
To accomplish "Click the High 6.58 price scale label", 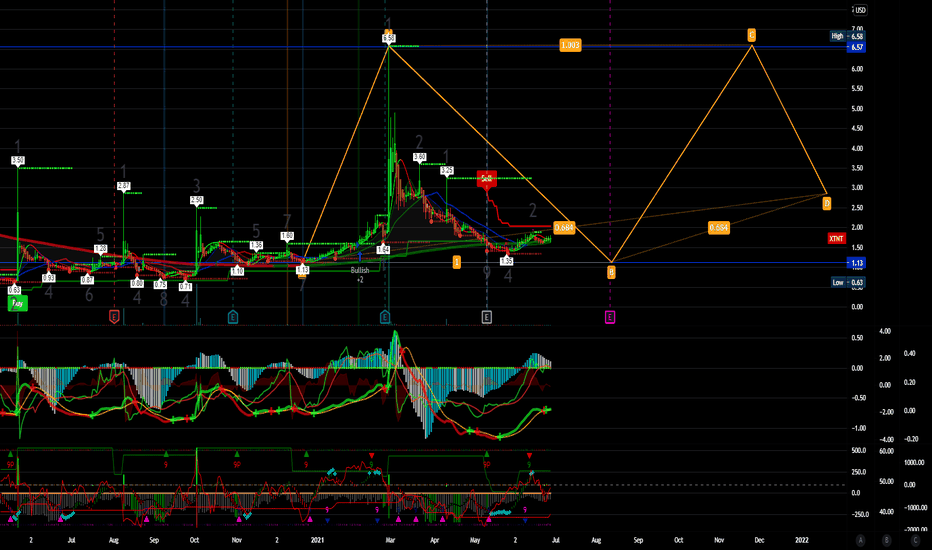I will pyautogui.click(x=847, y=36).
